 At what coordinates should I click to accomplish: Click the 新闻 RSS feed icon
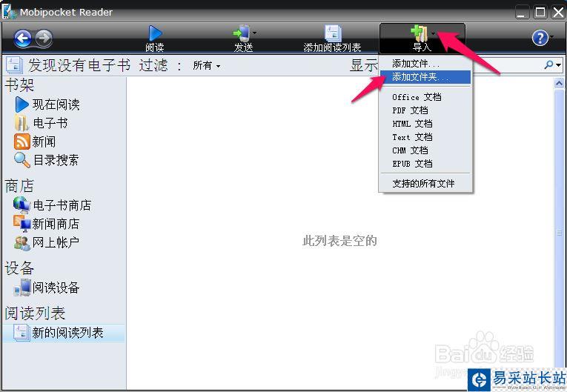click(x=21, y=142)
